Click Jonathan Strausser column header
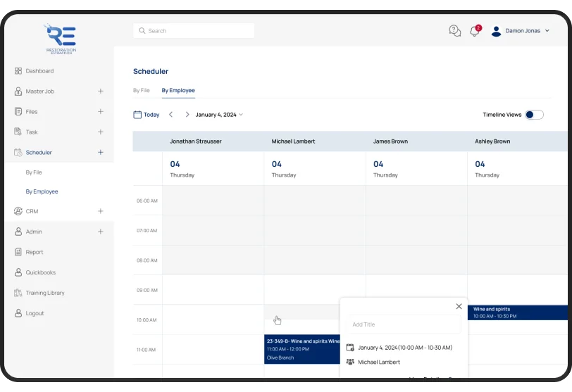 (196, 141)
